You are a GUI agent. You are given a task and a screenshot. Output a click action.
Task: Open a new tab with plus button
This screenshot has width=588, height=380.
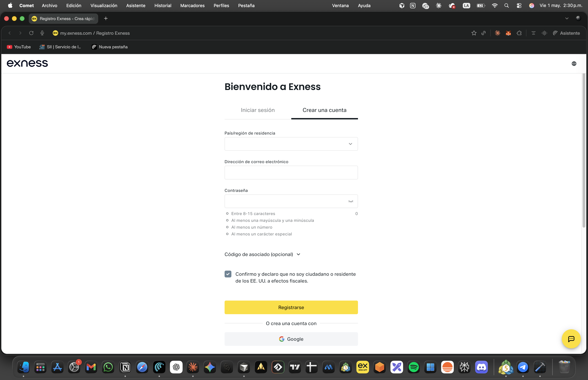[x=106, y=19]
